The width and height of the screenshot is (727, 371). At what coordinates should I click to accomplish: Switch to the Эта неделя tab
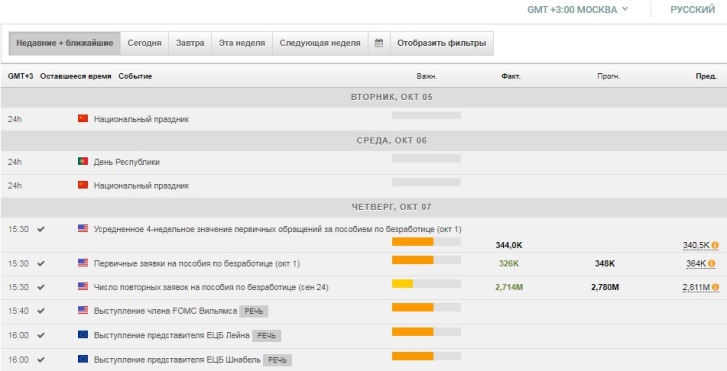pyautogui.click(x=242, y=43)
